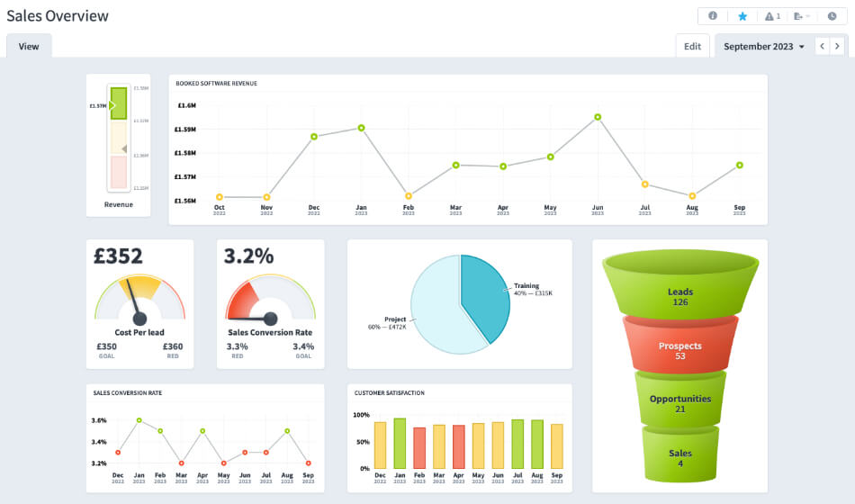Select the red Prospects funnel segment

pos(680,346)
